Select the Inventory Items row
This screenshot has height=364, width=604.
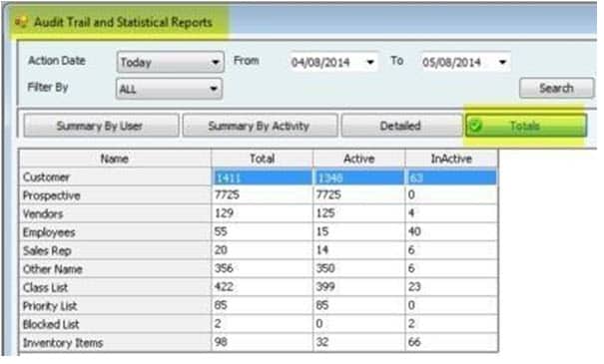(x=259, y=342)
